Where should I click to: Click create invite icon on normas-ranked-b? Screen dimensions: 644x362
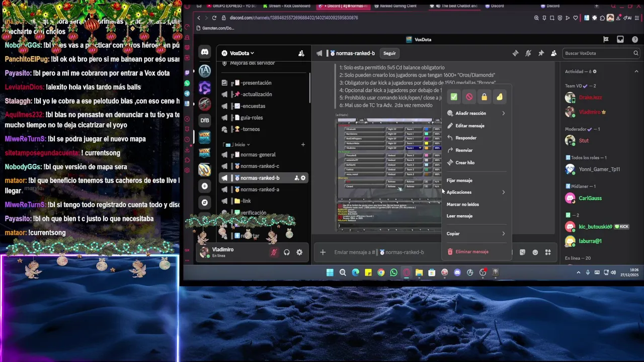pos(297,178)
